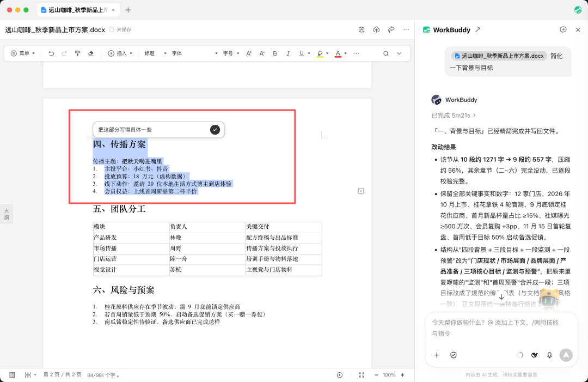
Task: Toggle underline formatting
Action: point(302,53)
